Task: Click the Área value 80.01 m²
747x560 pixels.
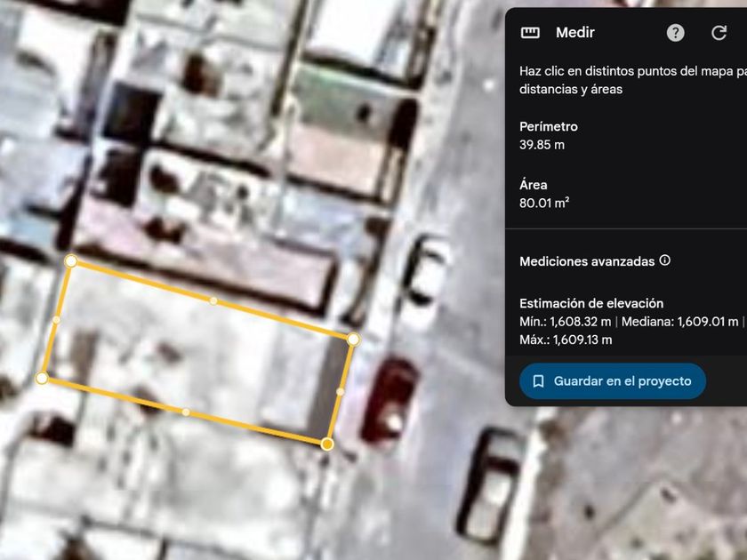Action: (x=544, y=203)
